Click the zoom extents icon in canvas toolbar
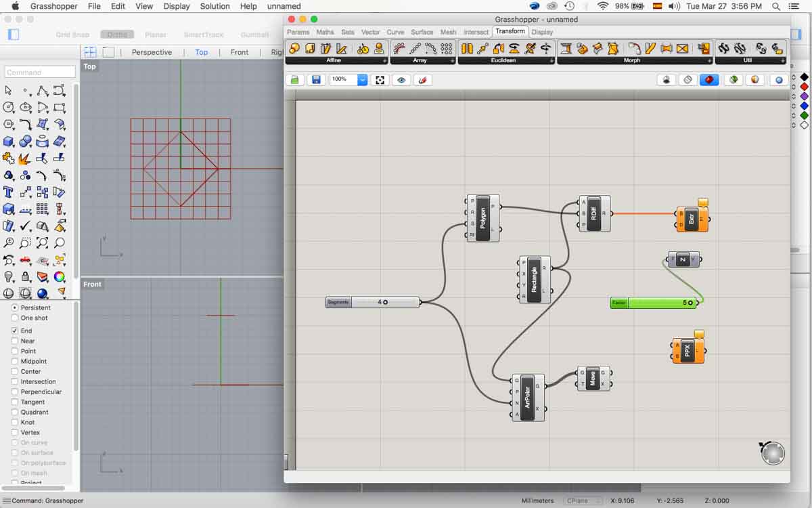Image resolution: width=812 pixels, height=508 pixels. (x=380, y=80)
